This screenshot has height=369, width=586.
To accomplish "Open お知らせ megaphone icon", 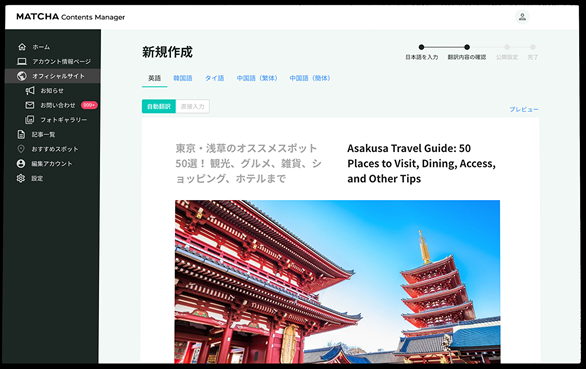I will 30,90.
